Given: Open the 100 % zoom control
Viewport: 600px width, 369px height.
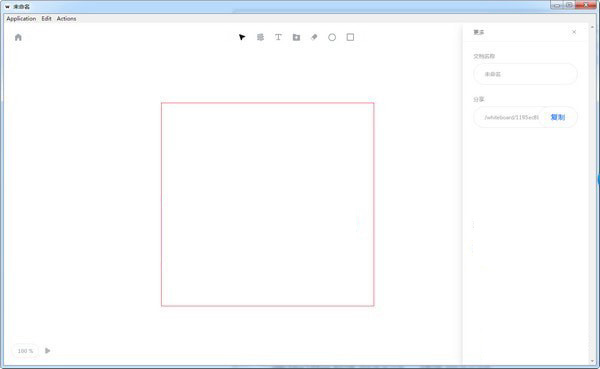Looking at the screenshot, I should [x=25, y=351].
